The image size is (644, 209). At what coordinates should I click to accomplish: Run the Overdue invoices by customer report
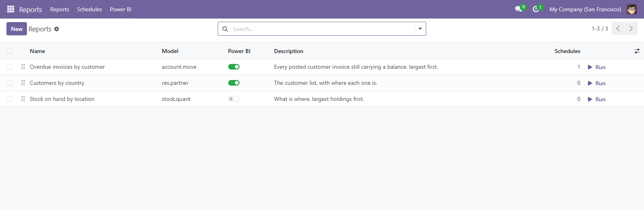point(597,67)
